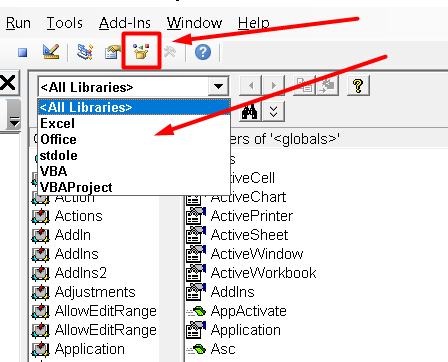Toggle Design Mode icon
The height and width of the screenshot is (362, 448).
pos(51,52)
